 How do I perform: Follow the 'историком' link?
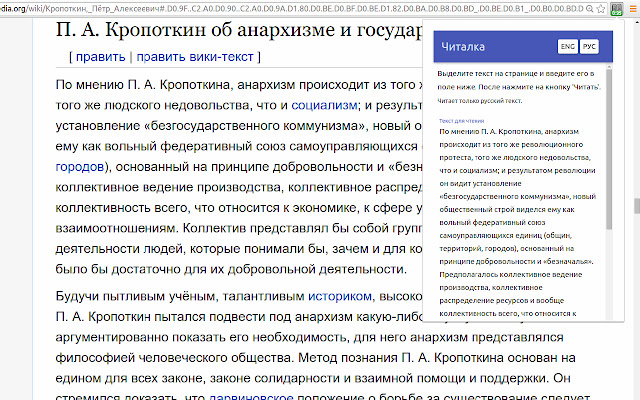[340, 296]
